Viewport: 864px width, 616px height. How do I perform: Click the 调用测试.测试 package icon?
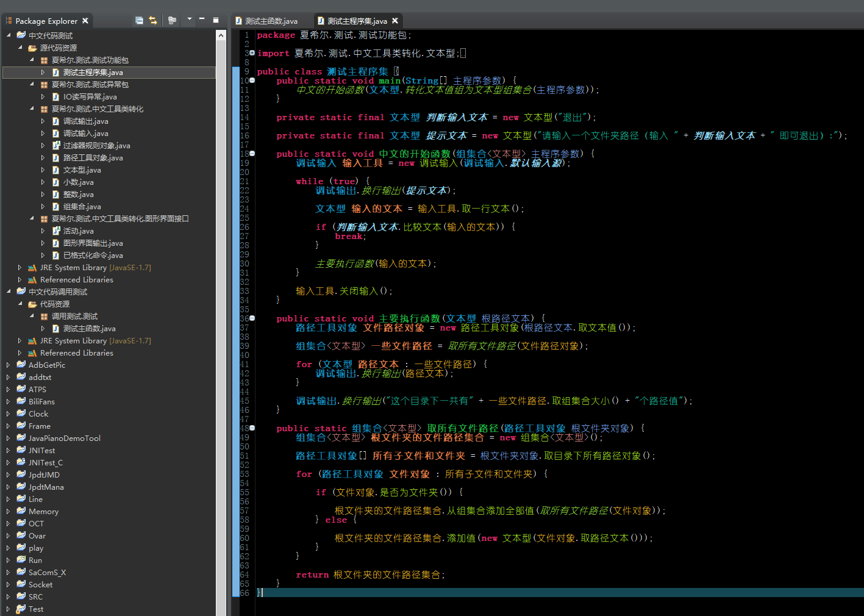pos(44,317)
